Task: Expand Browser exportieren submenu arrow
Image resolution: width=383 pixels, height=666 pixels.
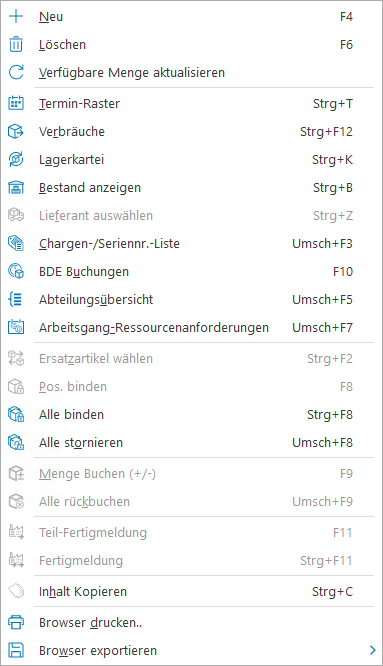Action: 372,650
